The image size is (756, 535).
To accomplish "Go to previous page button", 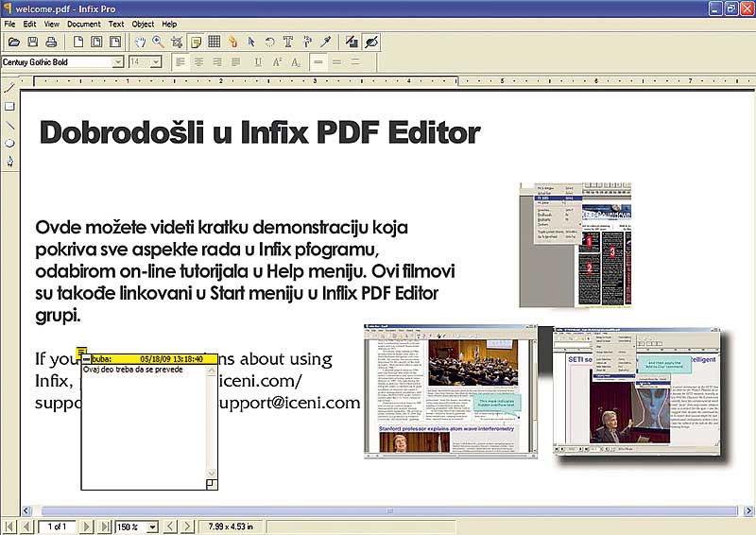I will 26,526.
